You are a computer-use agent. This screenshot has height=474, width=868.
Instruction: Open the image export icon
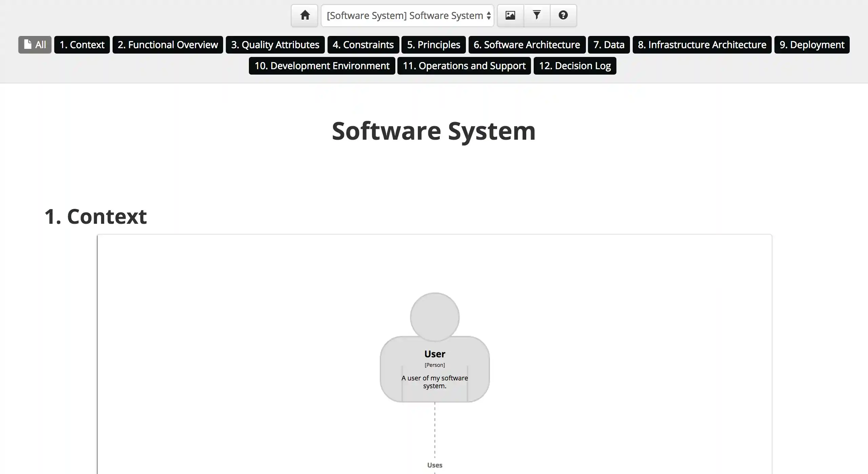[510, 15]
